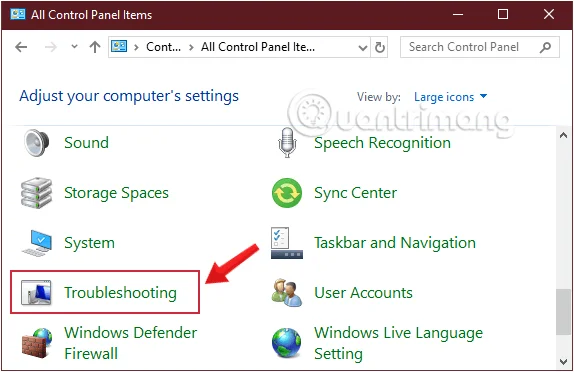Close the All Control Panel Items window
The image size is (574, 372).
pyautogui.click(x=549, y=15)
